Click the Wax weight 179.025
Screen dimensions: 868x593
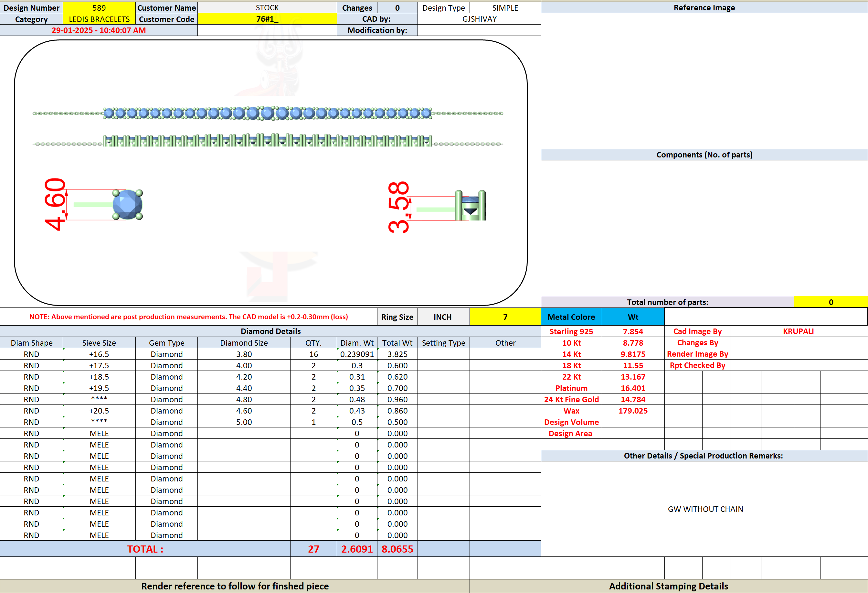pyautogui.click(x=633, y=411)
